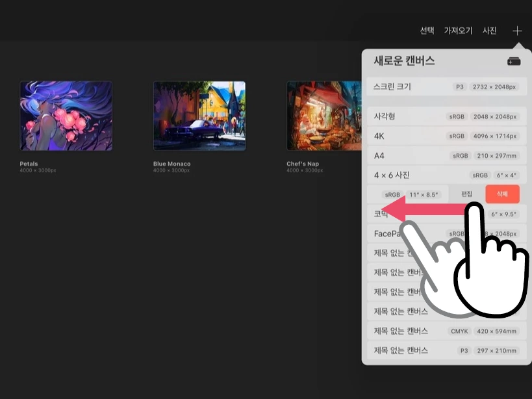Open the custom canvas icon in 새로운 캔버스 header
Image resolution: width=532 pixels, height=399 pixels.
pyautogui.click(x=514, y=61)
